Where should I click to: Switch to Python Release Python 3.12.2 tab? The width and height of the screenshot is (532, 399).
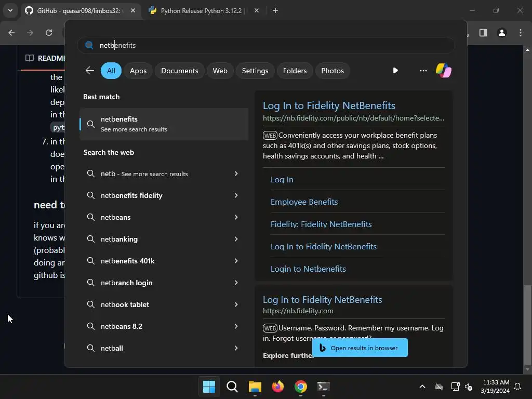coord(204,10)
